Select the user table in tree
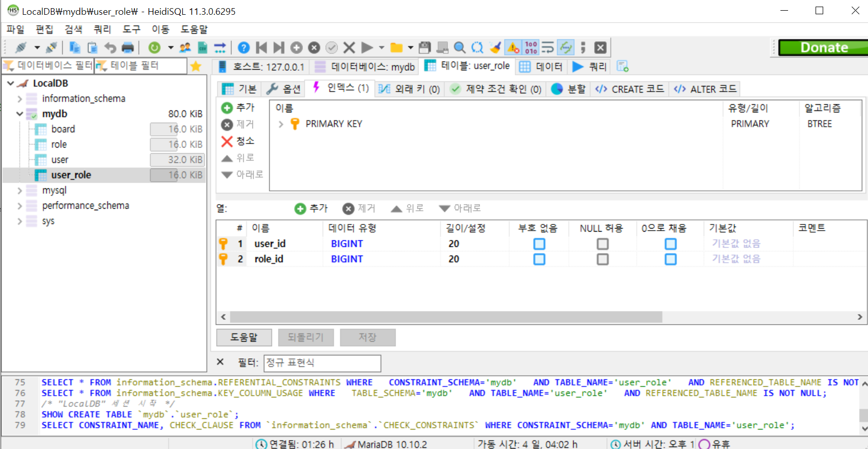Screen dimensions: 868x449 click(x=60, y=159)
